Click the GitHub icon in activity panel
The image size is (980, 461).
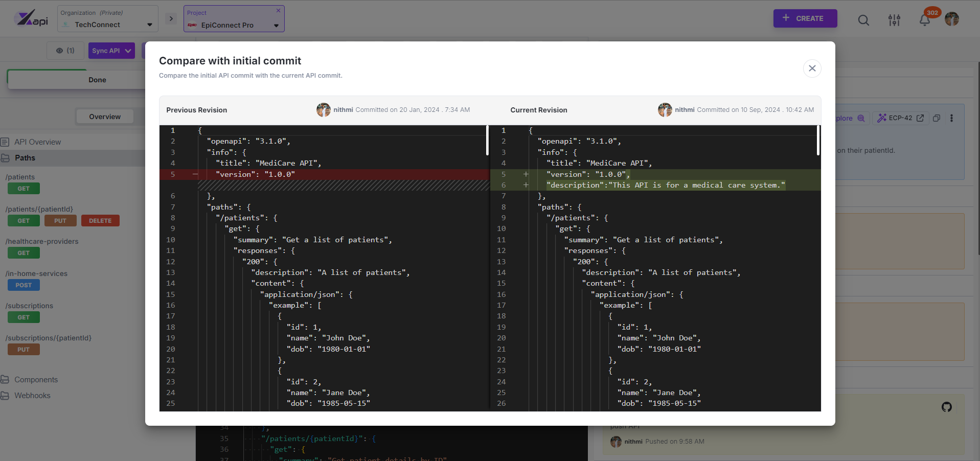pyautogui.click(x=947, y=407)
